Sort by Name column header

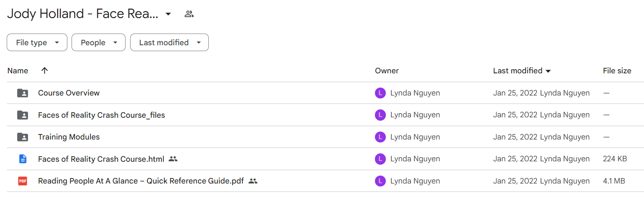click(x=18, y=71)
